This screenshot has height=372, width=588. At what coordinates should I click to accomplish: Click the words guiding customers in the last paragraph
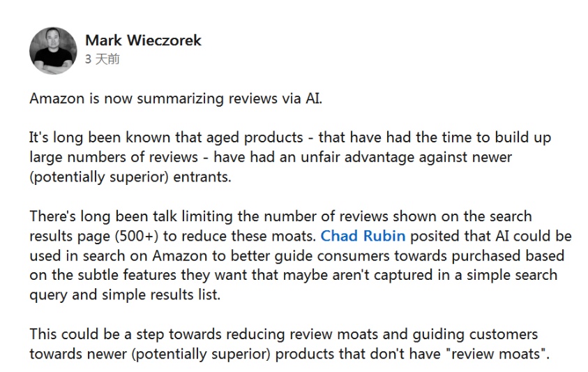[x=475, y=334]
